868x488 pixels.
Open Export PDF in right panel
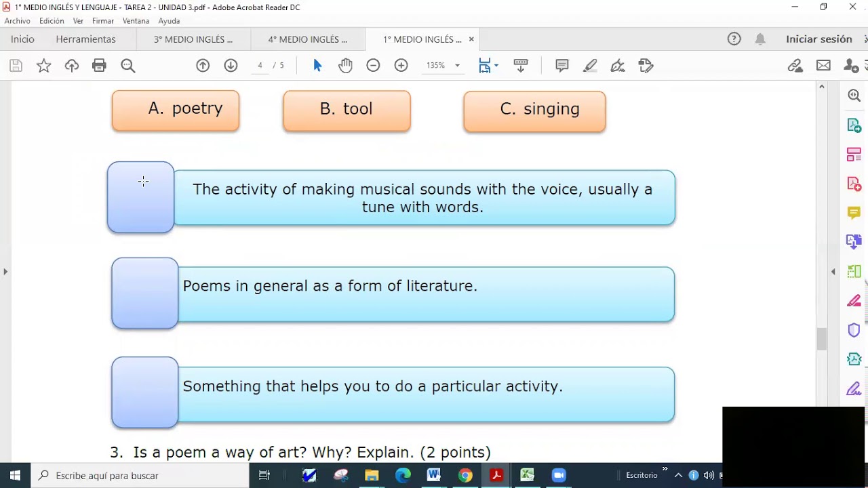(854, 125)
